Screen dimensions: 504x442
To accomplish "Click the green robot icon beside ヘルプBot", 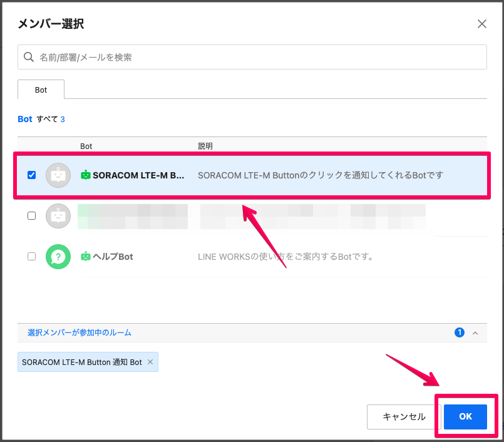I will pos(86,256).
